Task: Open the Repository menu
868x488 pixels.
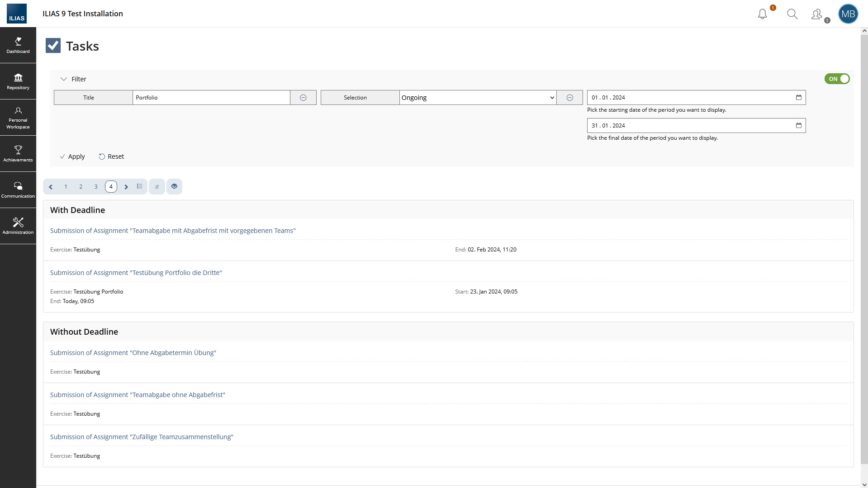Action: tap(18, 81)
